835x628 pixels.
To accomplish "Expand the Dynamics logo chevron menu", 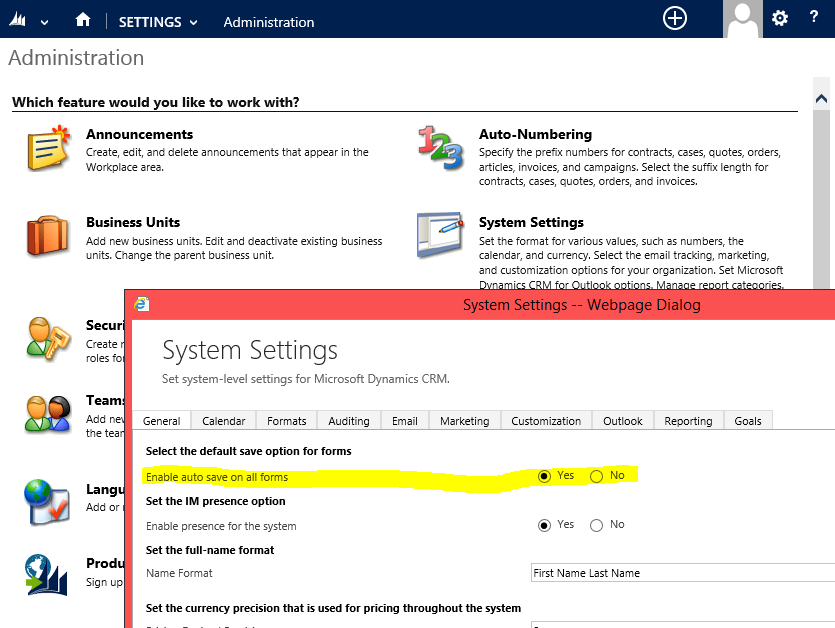I will coord(44,22).
